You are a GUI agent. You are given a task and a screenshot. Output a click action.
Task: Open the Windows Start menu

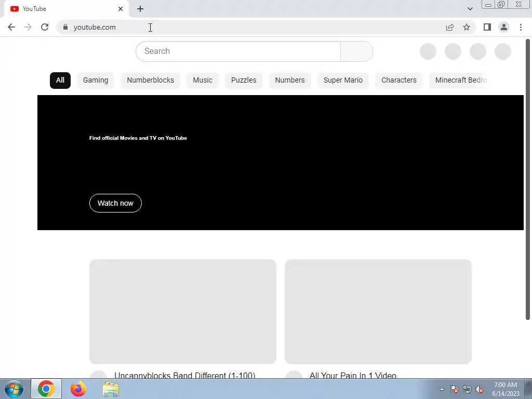click(14, 389)
